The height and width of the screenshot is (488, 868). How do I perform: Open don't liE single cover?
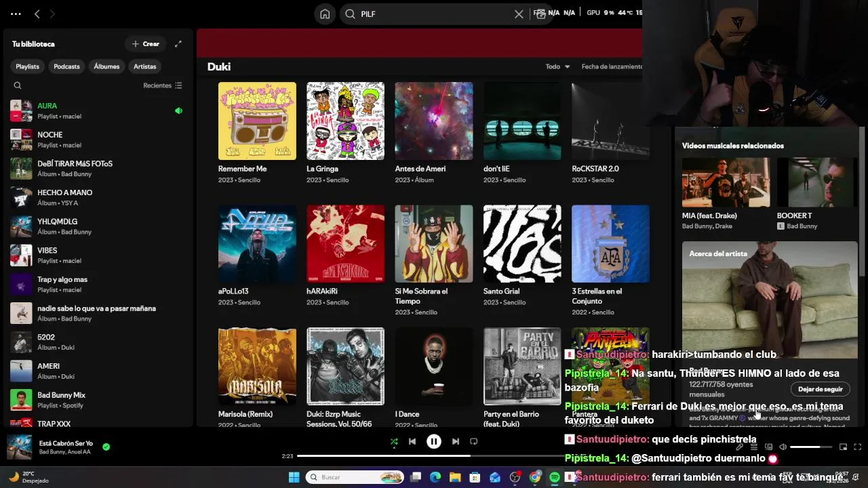(x=522, y=121)
